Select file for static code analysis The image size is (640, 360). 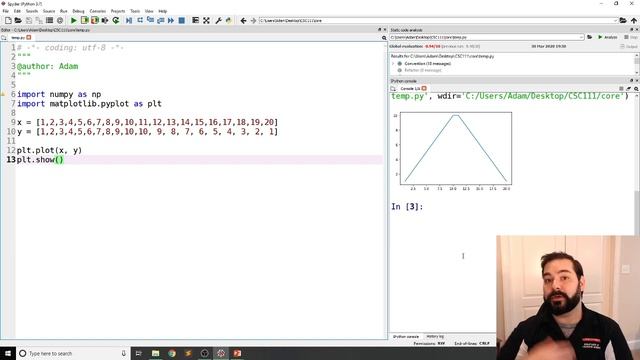coord(590,37)
